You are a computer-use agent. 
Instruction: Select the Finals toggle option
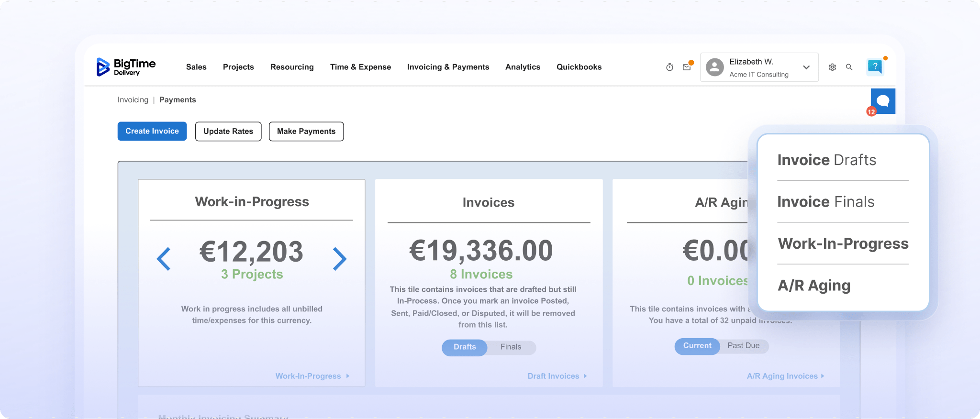511,347
